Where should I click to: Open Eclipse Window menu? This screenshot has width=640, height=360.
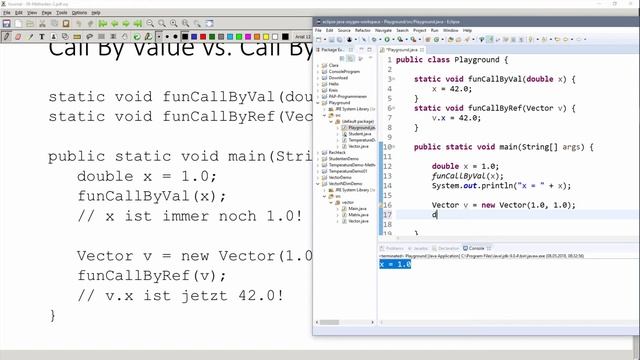451,31
